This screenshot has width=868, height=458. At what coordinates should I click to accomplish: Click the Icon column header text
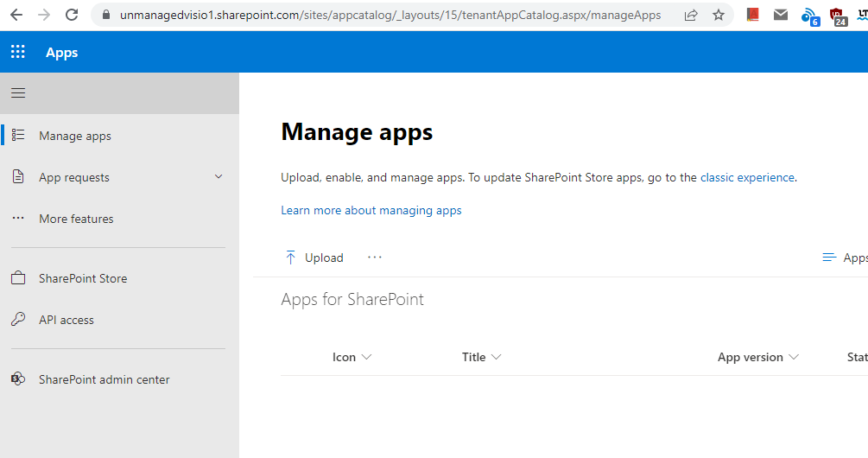pos(344,357)
